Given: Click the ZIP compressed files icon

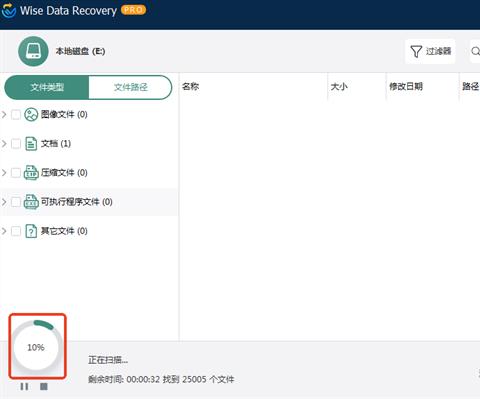Looking at the screenshot, I should 31,173.
